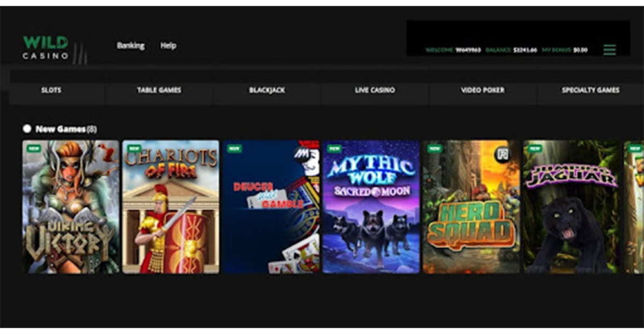Open the Hero Squad game
Viewport: 644px width, 334px height.
click(471, 207)
